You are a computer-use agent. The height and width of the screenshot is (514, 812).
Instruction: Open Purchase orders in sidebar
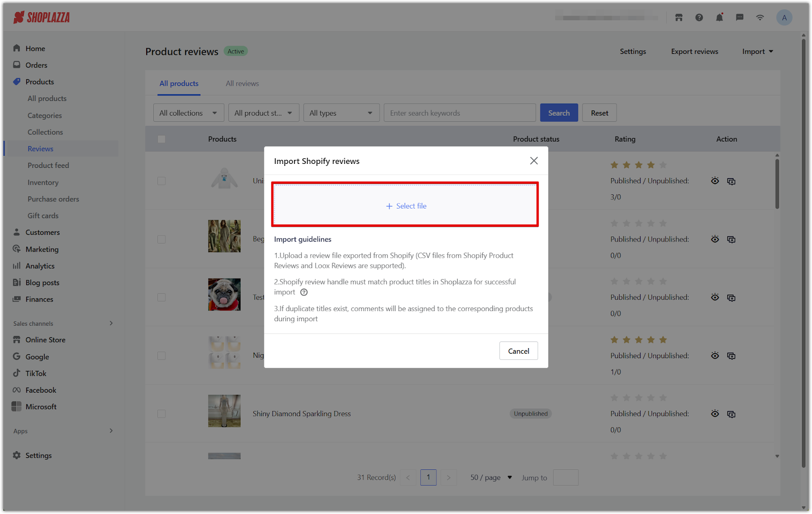tap(53, 199)
